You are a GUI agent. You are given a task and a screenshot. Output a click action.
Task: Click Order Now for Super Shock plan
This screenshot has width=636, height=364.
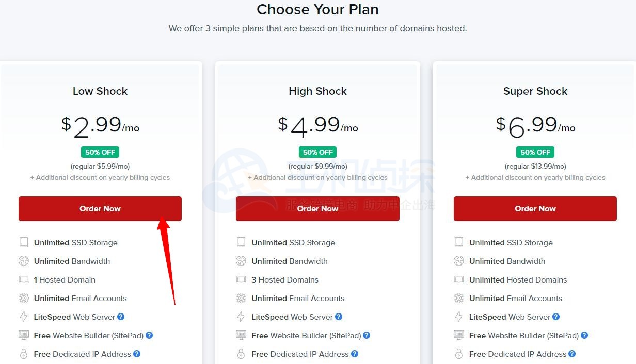click(535, 209)
